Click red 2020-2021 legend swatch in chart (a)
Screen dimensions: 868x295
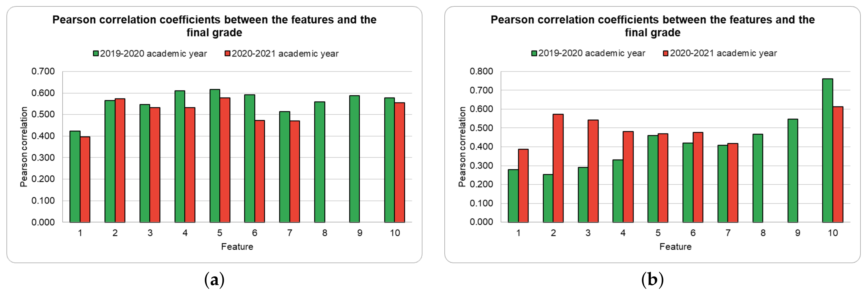click(x=227, y=54)
